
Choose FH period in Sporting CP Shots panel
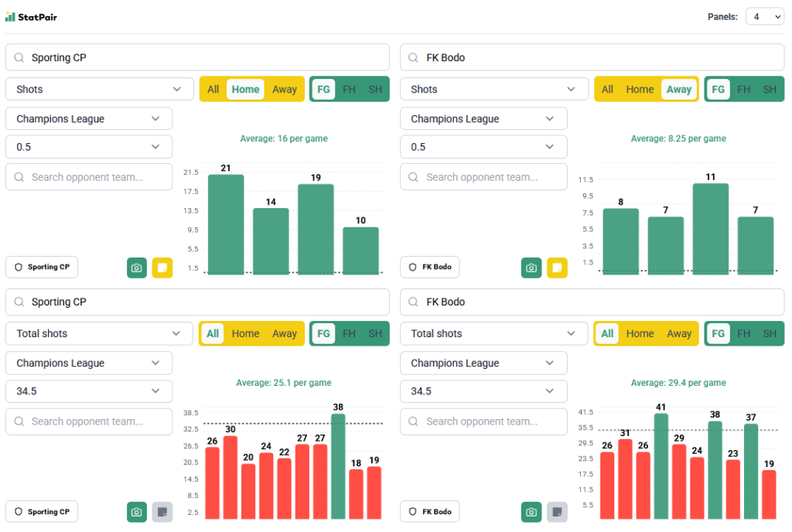(350, 90)
